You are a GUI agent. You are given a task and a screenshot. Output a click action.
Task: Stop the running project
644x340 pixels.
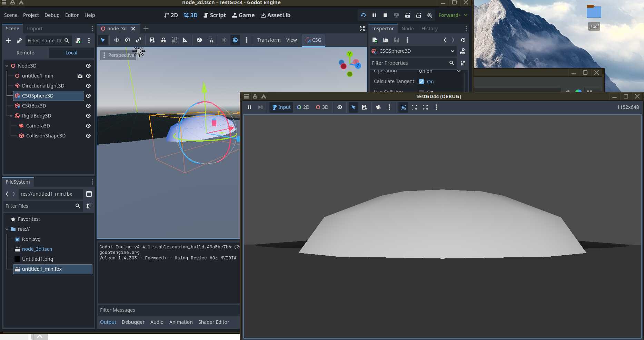click(x=385, y=15)
